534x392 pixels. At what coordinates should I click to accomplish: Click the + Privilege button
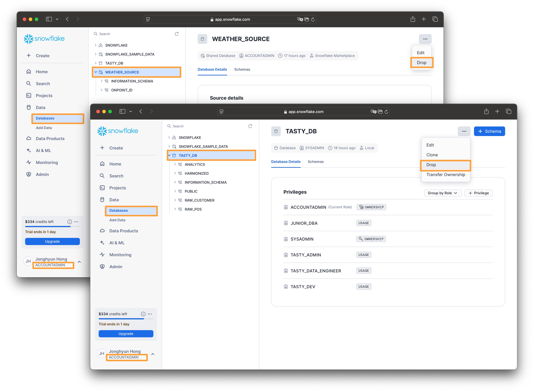point(478,193)
